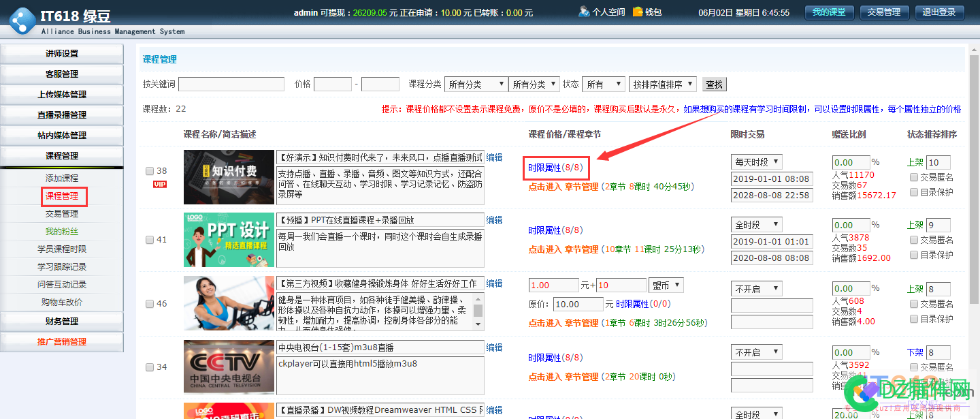Open PPT设计 course thumbnail
Viewport: 980px width, 419px height.
coord(229,240)
